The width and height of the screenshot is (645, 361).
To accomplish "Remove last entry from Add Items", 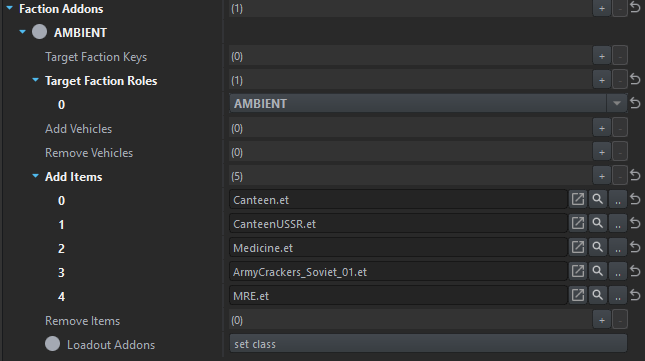I will (620, 176).
